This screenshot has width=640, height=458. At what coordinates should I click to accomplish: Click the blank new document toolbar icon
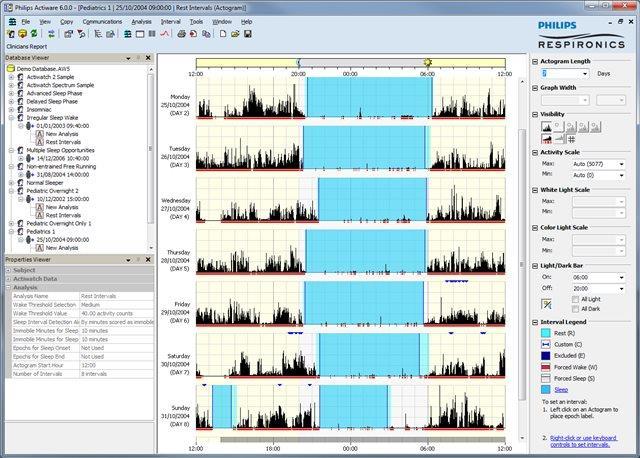click(223, 34)
